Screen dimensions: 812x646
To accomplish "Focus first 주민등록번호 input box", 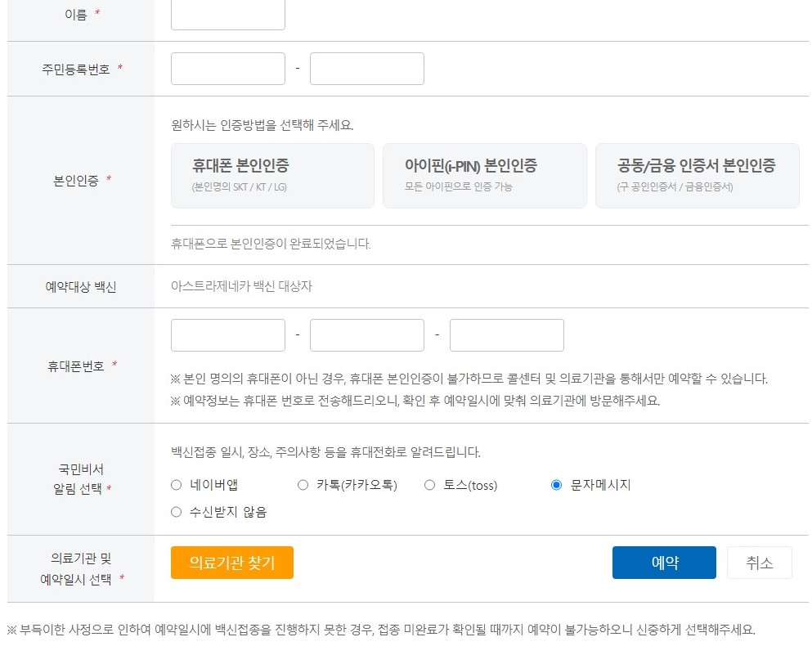I will coord(228,69).
